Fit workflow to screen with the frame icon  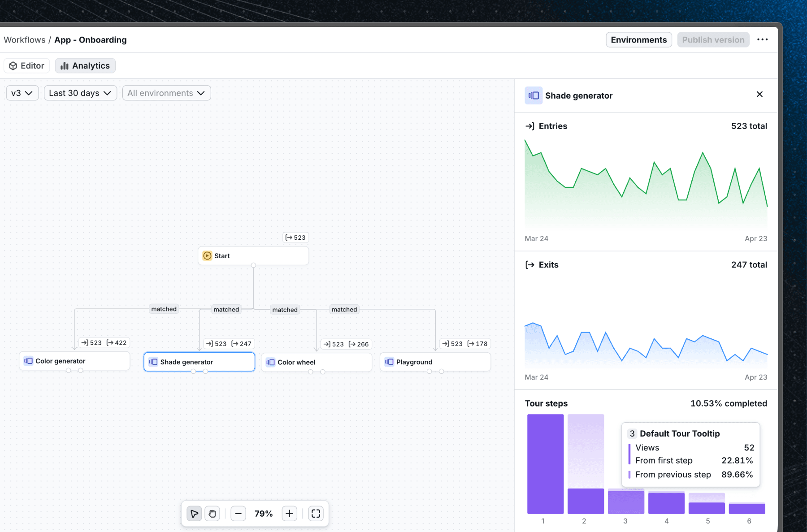(x=316, y=514)
